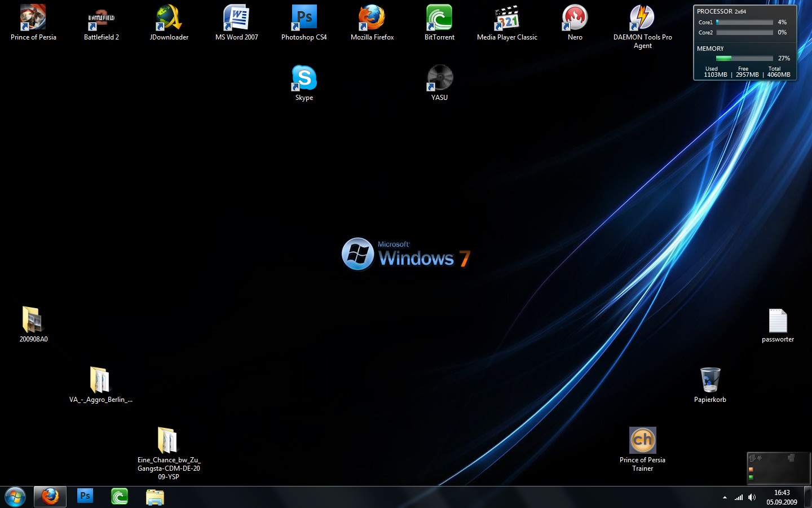Viewport: 812px width, 508px height.
Task: Select the 200908A0 folder
Action: [x=33, y=325]
